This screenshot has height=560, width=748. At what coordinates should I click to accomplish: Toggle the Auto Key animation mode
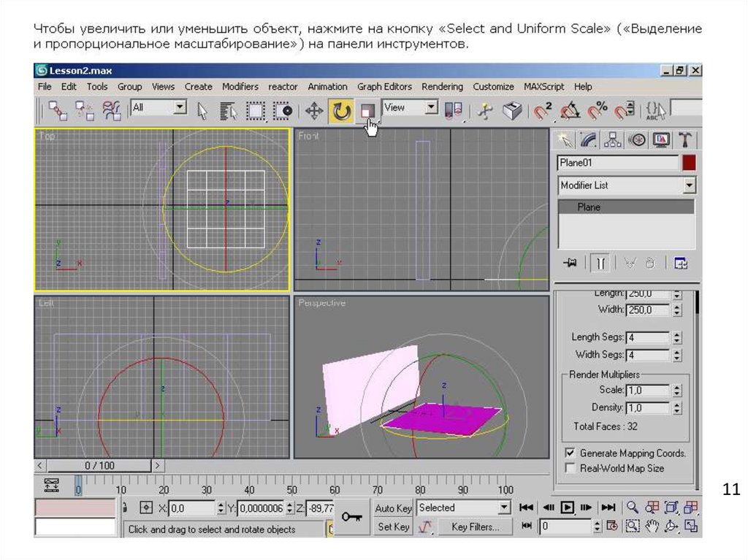(393, 508)
